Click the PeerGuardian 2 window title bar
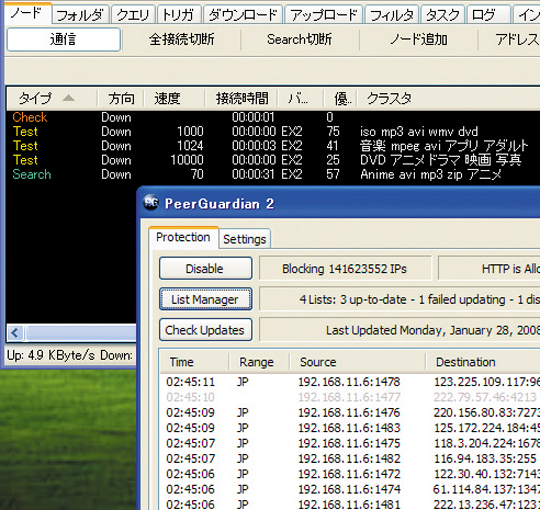The height and width of the screenshot is (510, 540). [x=339, y=203]
